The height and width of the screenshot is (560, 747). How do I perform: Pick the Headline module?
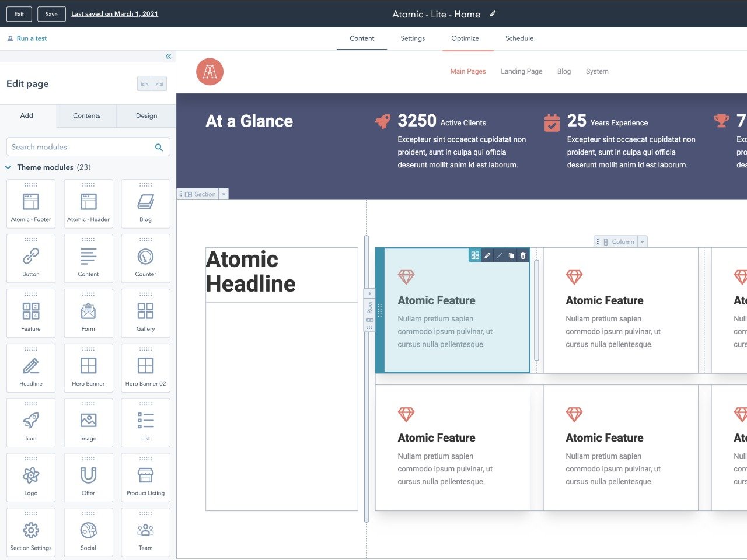(x=31, y=368)
